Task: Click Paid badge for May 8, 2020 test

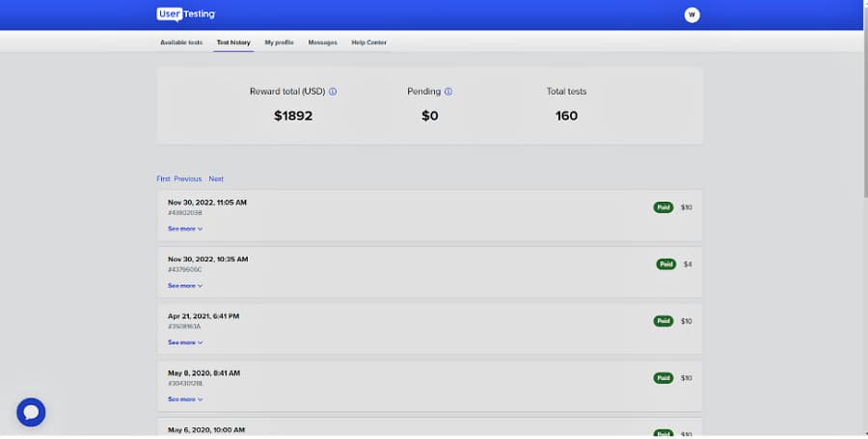Action: [663, 378]
